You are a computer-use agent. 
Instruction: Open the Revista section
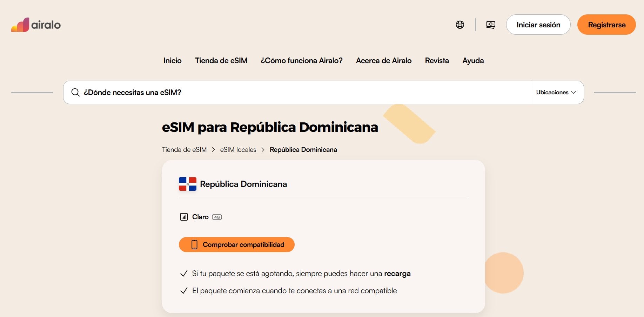[437, 60]
